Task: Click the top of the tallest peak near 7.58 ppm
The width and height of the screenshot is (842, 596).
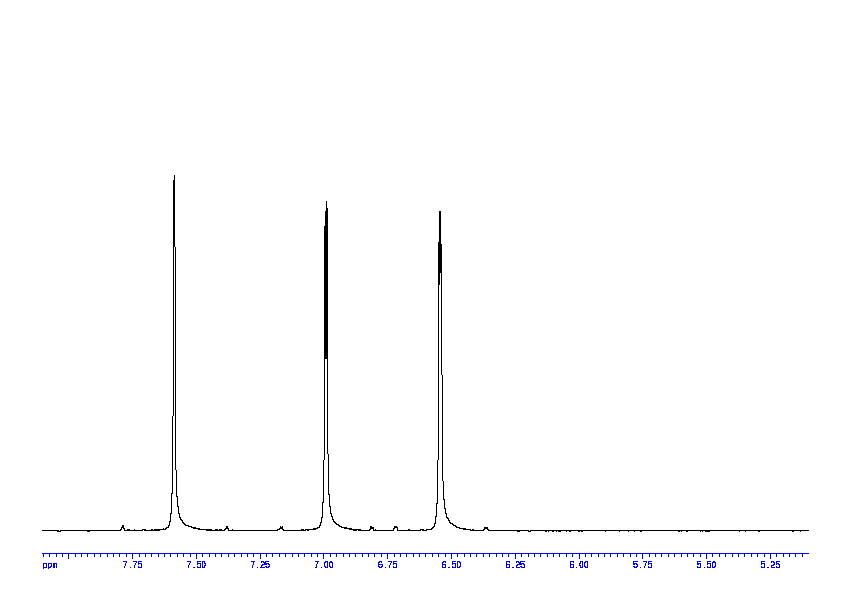Action: coord(174,177)
